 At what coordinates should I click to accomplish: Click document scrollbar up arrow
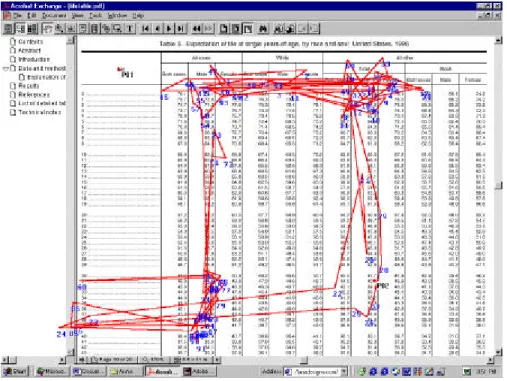pyautogui.click(x=499, y=41)
